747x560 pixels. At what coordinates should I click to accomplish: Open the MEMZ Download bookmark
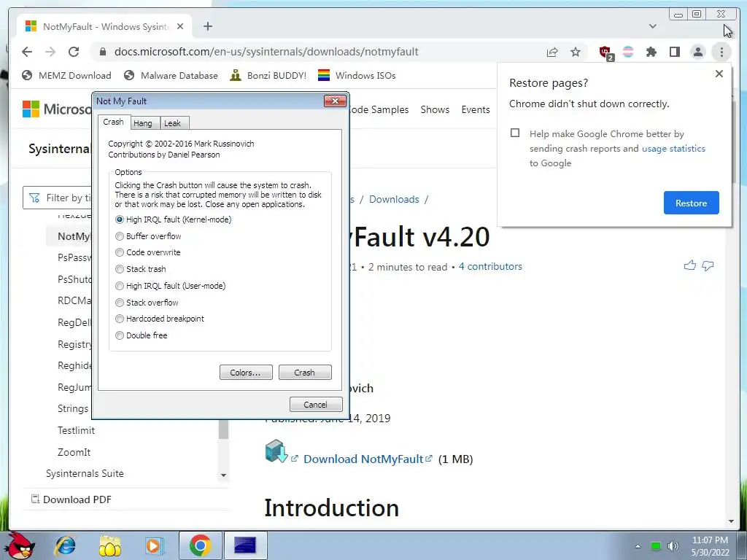click(x=66, y=75)
